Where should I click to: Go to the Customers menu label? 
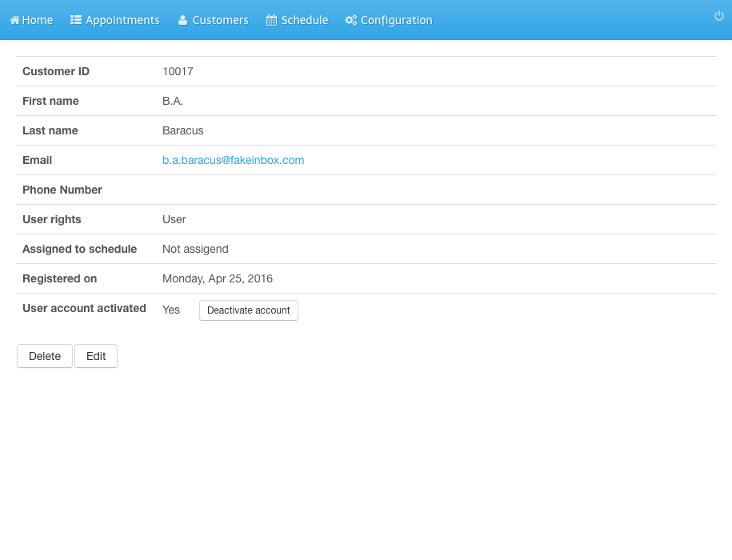pos(220,20)
